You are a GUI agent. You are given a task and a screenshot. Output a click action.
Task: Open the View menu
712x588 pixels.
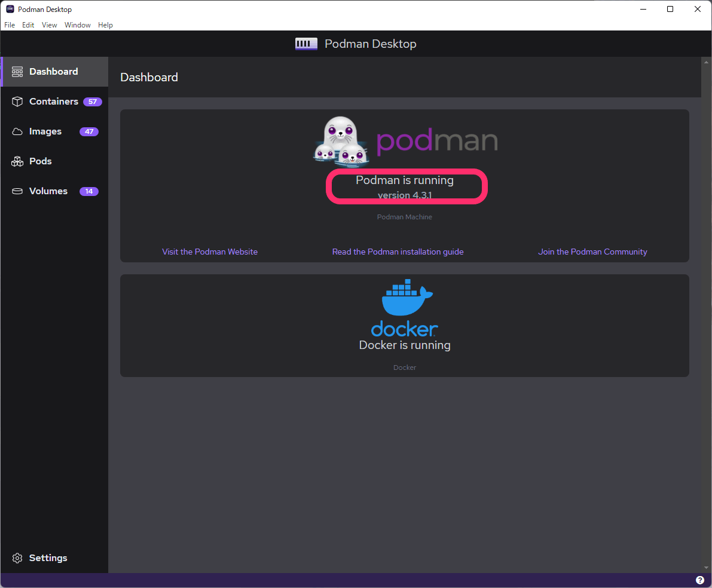point(49,25)
